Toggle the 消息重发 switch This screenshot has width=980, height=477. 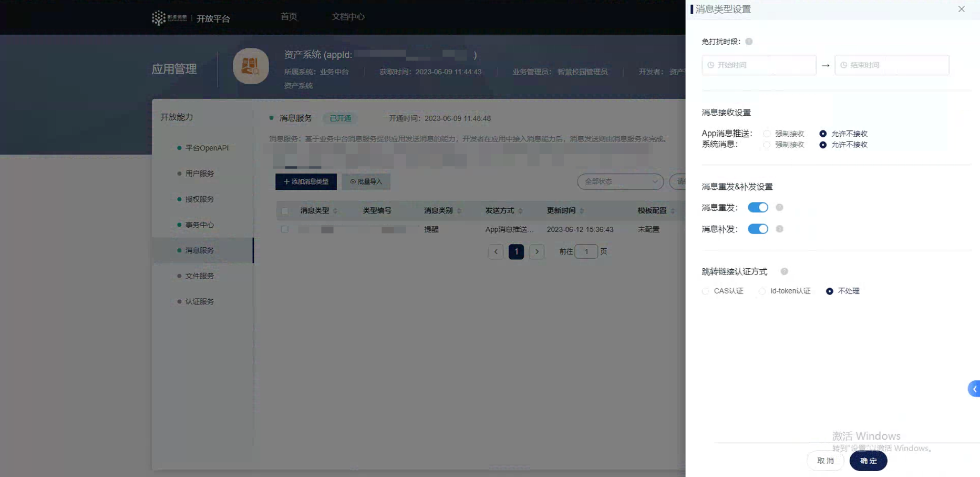pyautogui.click(x=758, y=207)
